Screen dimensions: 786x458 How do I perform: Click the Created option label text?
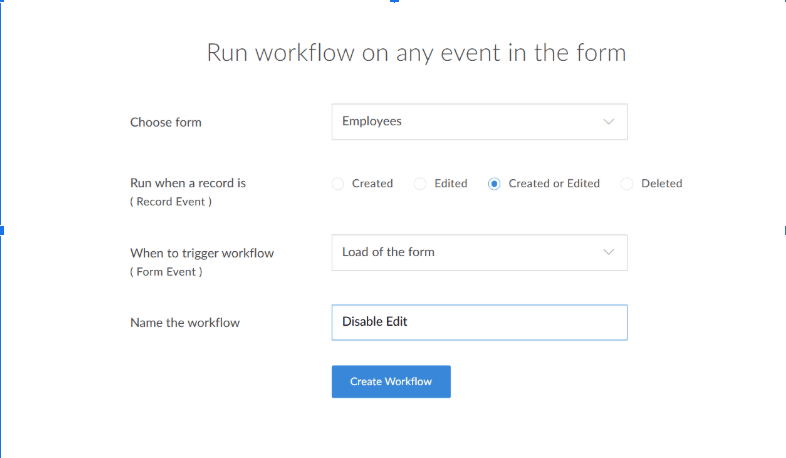[372, 184]
